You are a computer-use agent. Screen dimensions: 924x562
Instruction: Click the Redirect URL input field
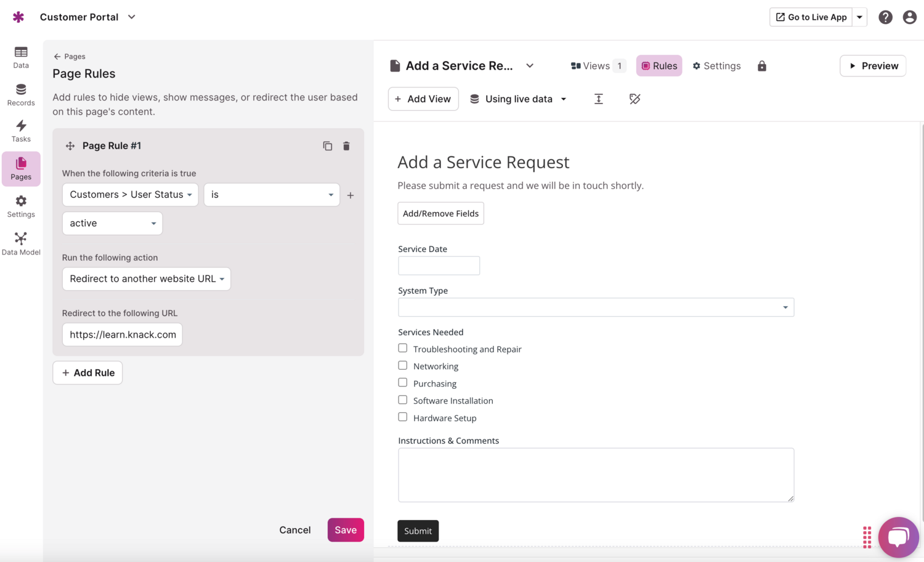coord(123,335)
